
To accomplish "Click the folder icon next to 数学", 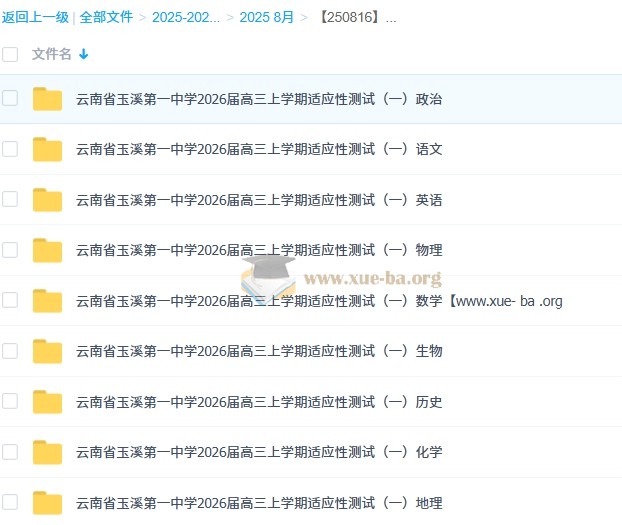I will tap(47, 301).
